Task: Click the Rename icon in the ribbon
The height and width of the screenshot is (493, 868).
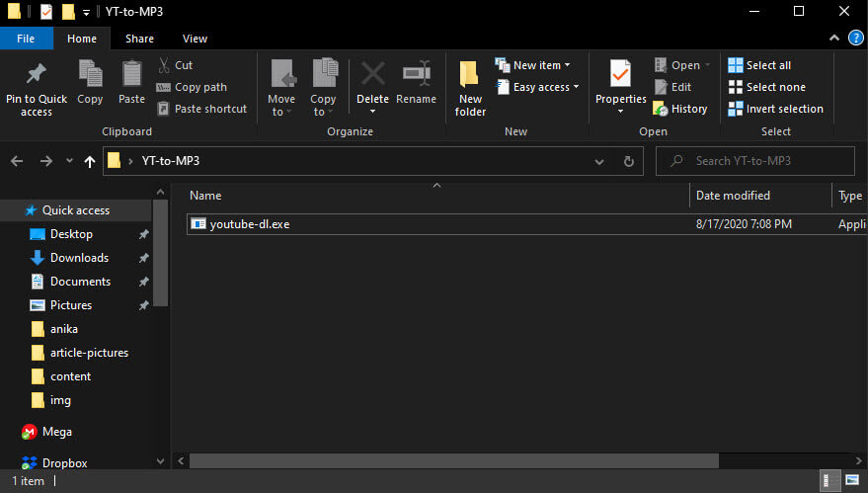Action: (x=416, y=75)
